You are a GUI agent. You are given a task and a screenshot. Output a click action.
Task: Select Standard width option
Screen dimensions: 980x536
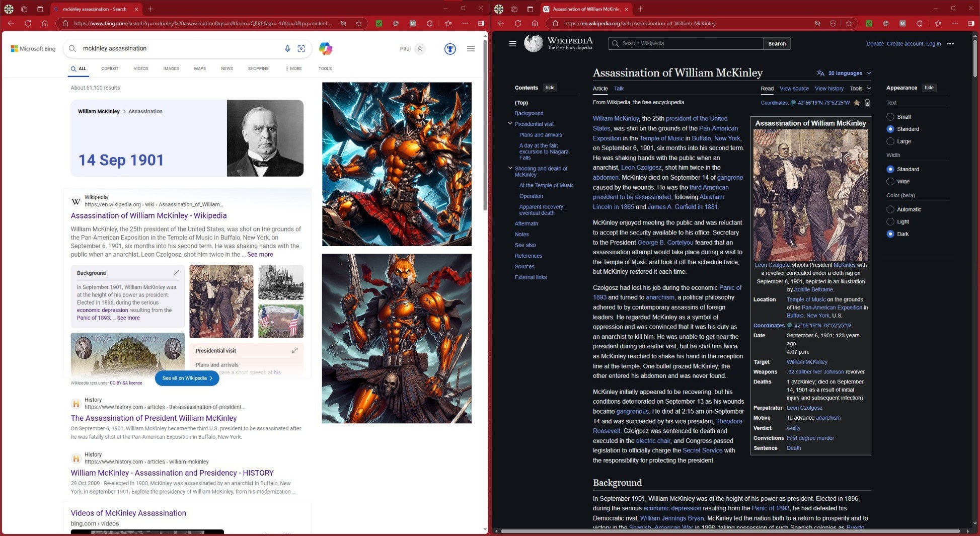(890, 169)
